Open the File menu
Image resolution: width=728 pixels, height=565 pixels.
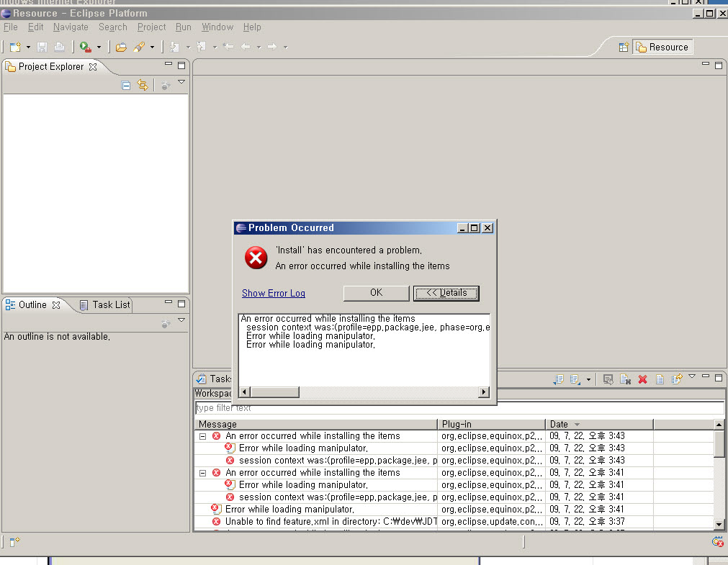tap(10, 27)
